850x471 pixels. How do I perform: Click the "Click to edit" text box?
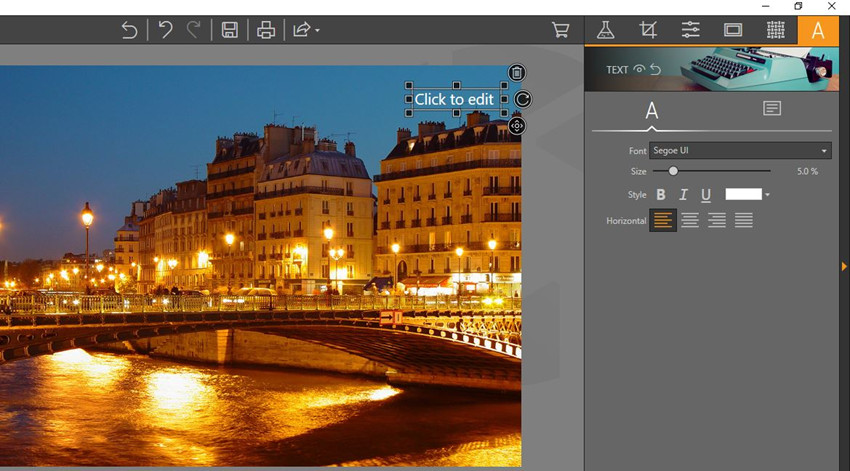454,99
